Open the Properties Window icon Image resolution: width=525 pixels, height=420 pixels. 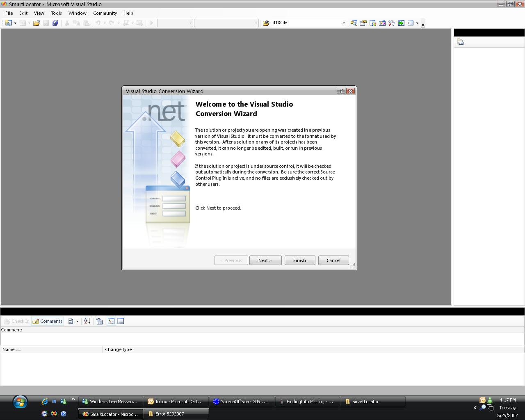363,23
